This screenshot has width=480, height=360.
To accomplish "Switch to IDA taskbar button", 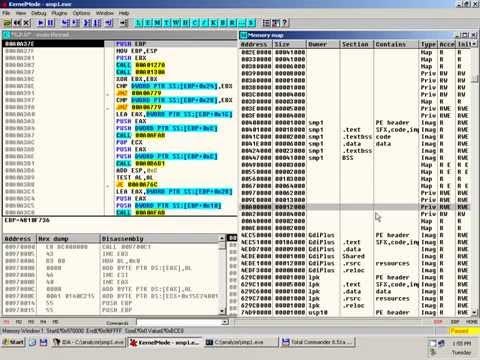I will (x=89, y=342).
